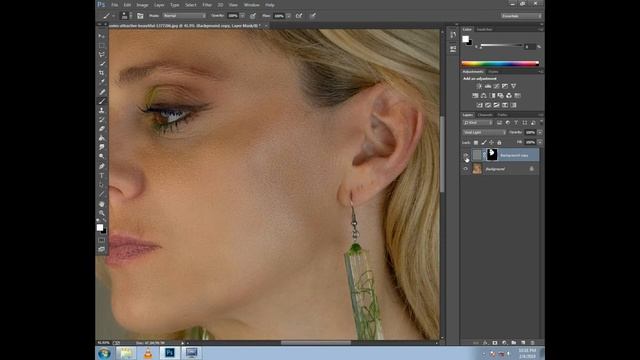Click the foreground color swatch in toolbox
The image size is (640, 360).
click(100, 227)
